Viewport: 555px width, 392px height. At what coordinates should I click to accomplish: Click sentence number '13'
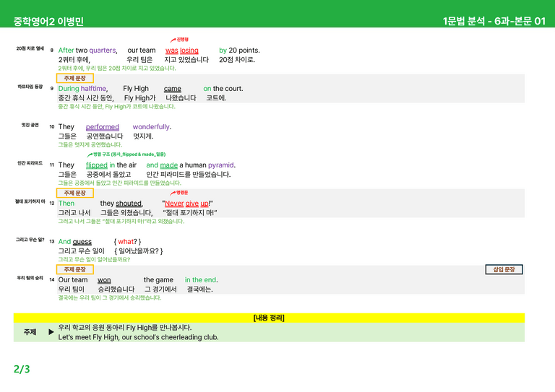(52, 241)
